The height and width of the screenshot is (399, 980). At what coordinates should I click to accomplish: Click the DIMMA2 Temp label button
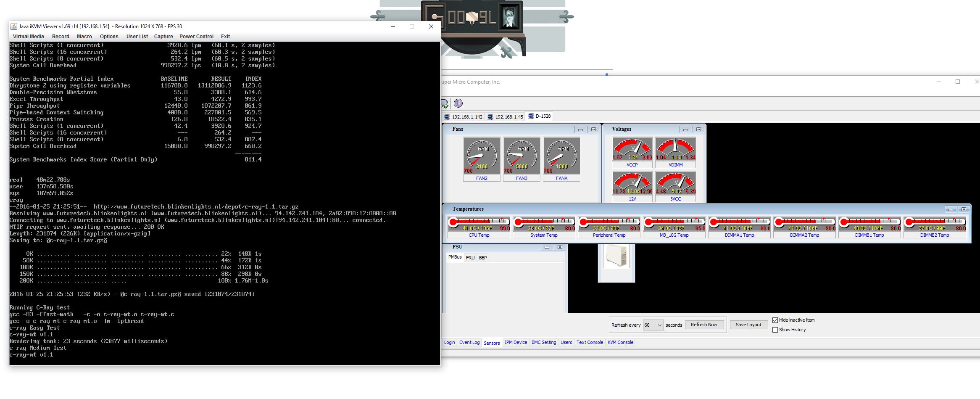tap(804, 235)
